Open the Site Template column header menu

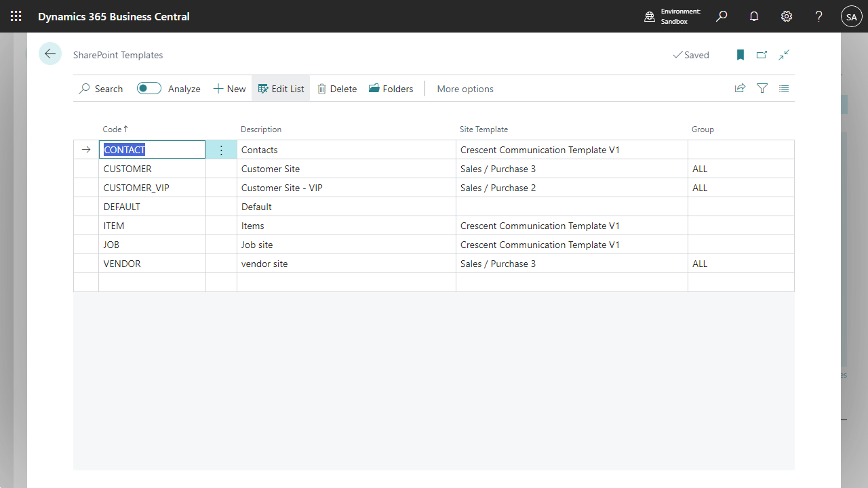(484, 129)
